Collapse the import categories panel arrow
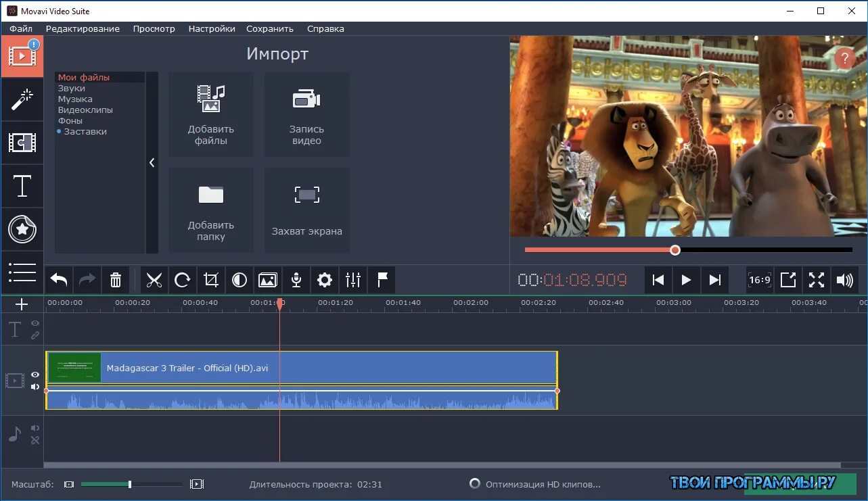Image resolution: width=868 pixels, height=501 pixels. [x=152, y=163]
